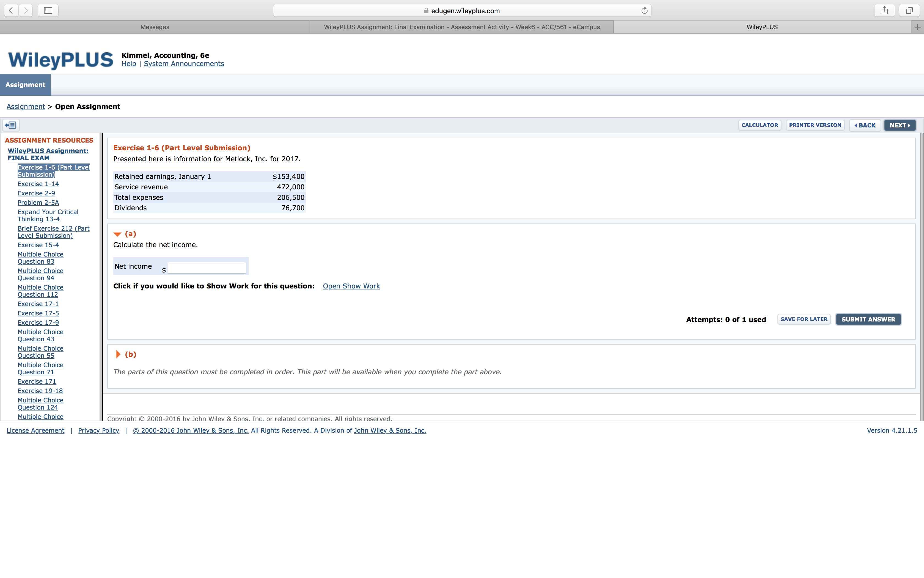924x578 pixels.
Task: Open Brief Exercise 212 (Part Level Submission)
Action: point(53,232)
